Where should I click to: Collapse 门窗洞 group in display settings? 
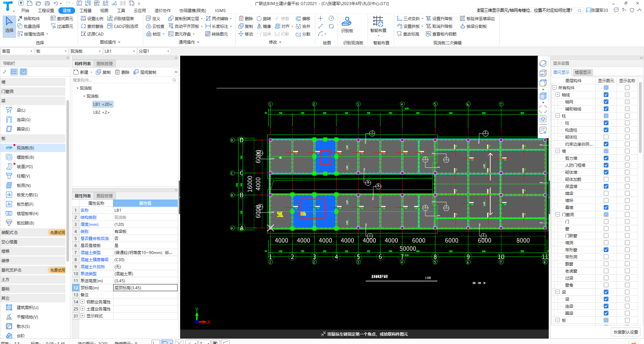click(557, 214)
